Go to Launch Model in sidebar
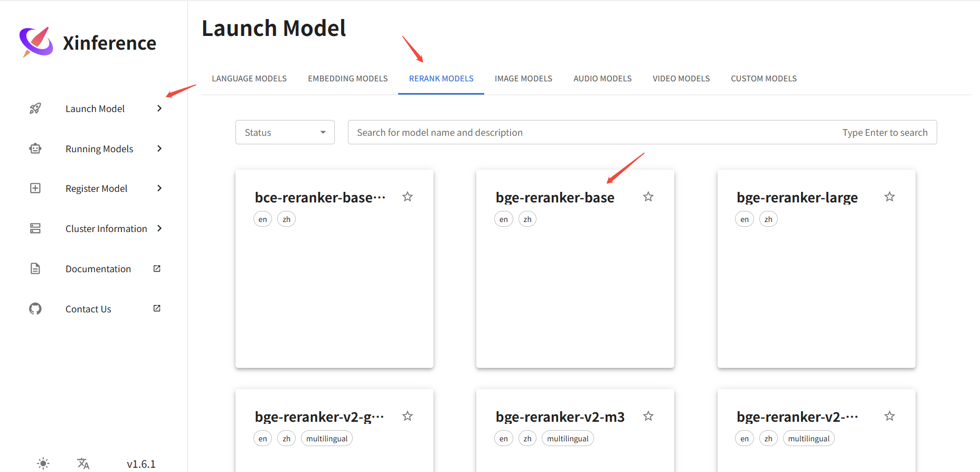Screen dimensions: 980x472 coord(95,108)
